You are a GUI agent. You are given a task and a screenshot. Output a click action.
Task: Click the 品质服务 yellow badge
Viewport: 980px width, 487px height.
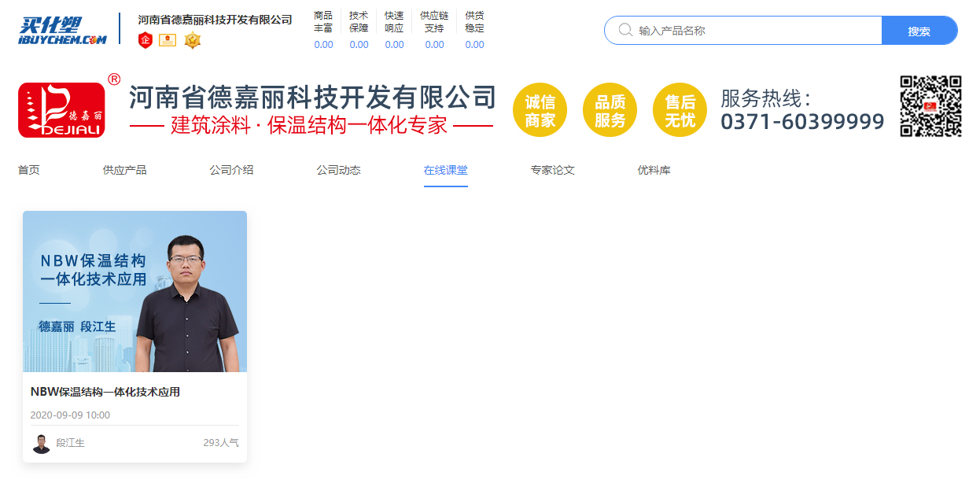tap(610, 110)
